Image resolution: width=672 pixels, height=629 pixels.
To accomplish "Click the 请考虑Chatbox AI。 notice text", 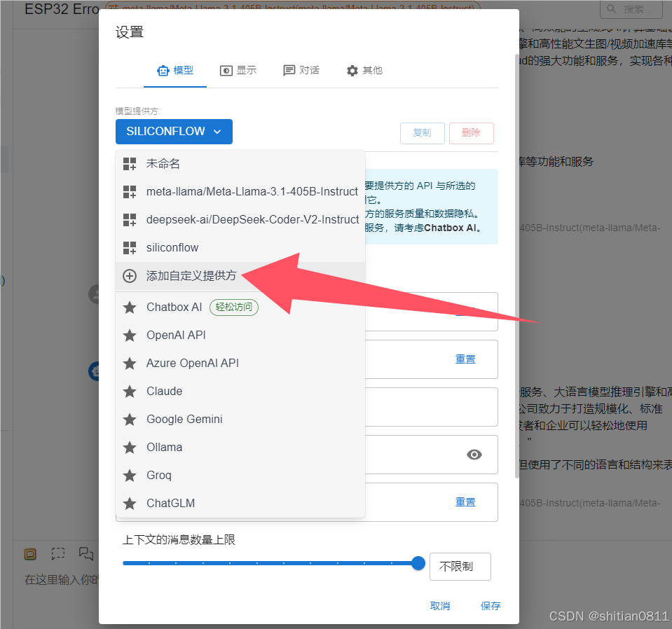I will tap(437, 228).
